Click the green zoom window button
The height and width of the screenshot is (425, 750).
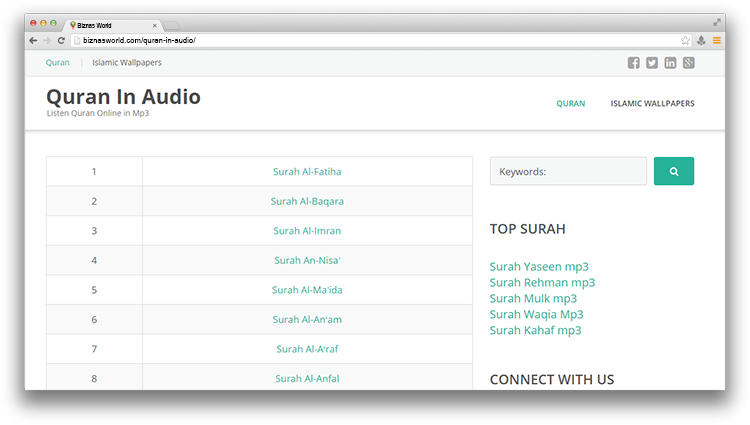tap(54, 23)
